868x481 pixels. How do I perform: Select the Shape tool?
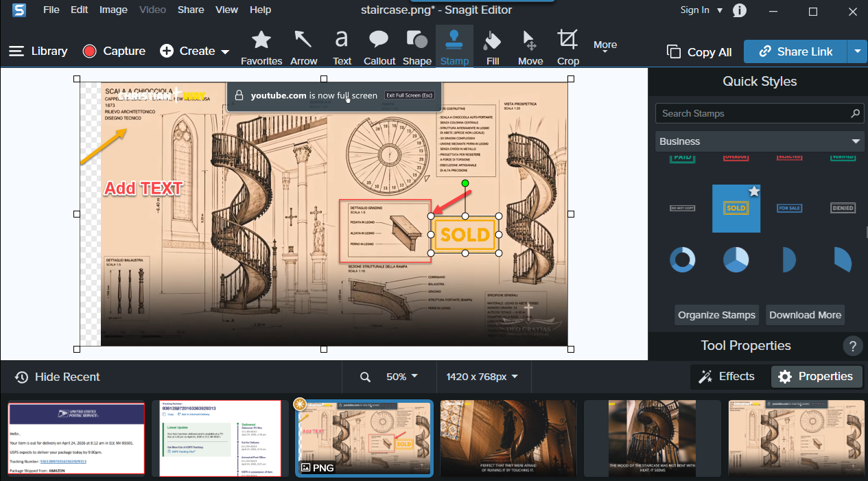click(417, 47)
